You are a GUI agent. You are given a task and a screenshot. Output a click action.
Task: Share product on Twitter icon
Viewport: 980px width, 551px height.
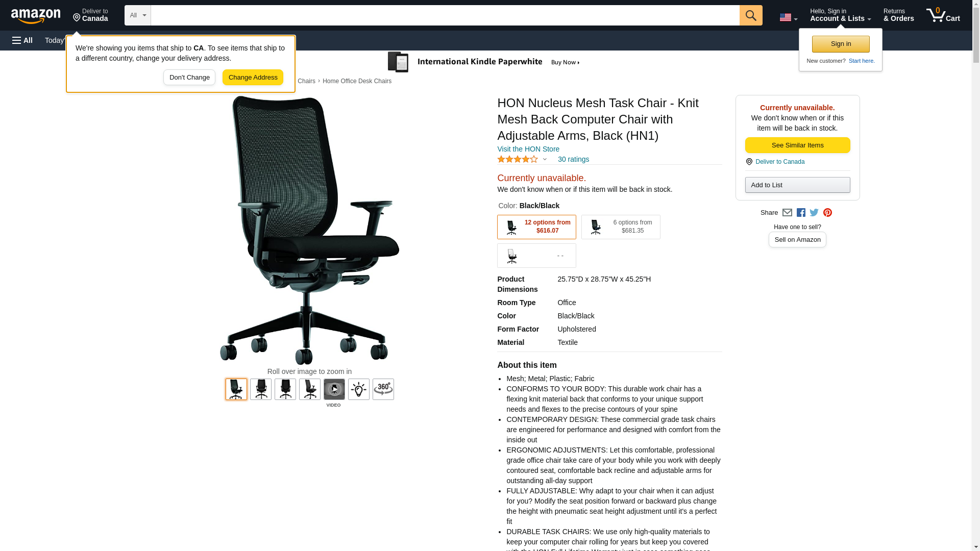coord(814,213)
